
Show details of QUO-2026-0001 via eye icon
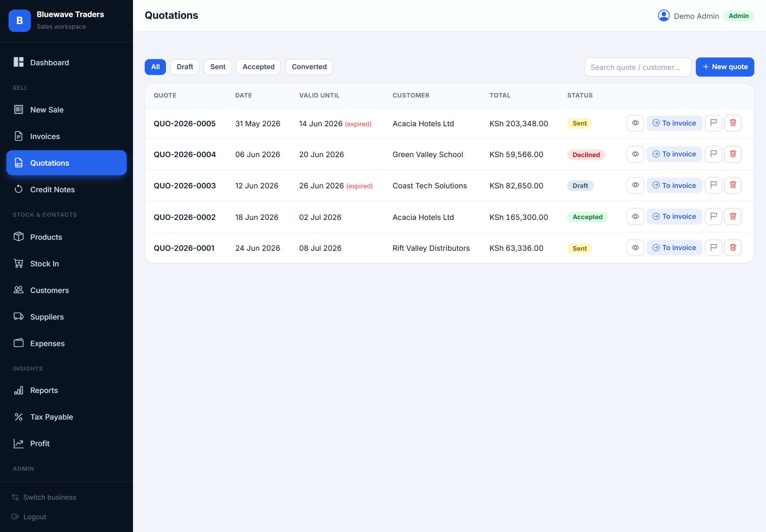point(635,248)
